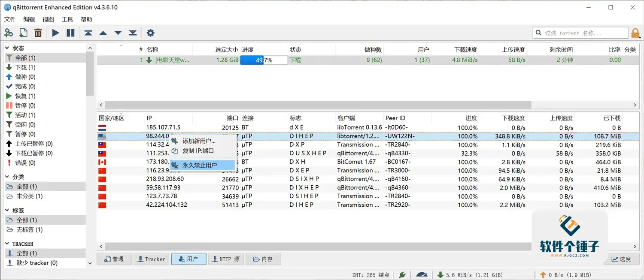Image resolution: width=644 pixels, height=280 pixels.
Task: Switch to the HTTP 源 tab
Action: [226, 259]
